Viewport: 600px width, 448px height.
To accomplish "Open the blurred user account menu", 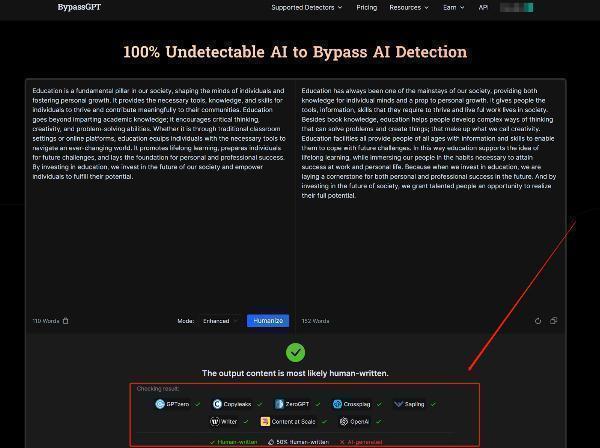I will coord(517,8).
